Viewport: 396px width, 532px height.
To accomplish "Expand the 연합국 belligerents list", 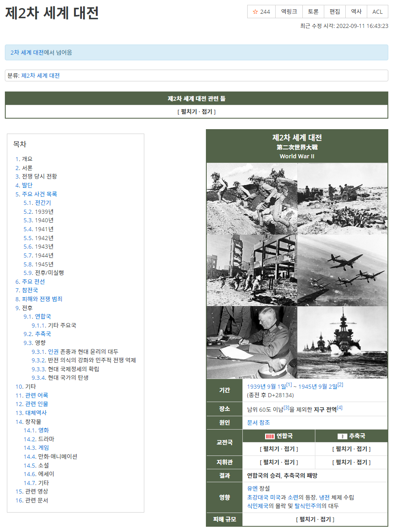I will click(x=279, y=449).
